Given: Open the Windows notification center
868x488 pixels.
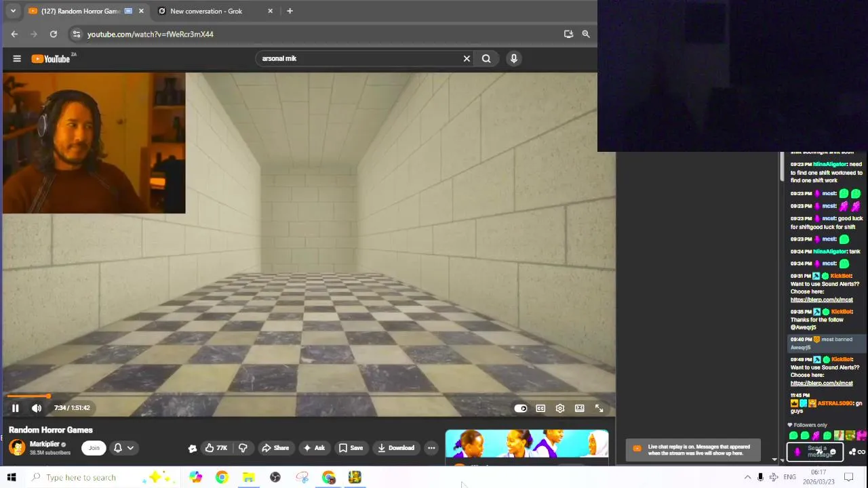Looking at the screenshot, I should (x=848, y=477).
